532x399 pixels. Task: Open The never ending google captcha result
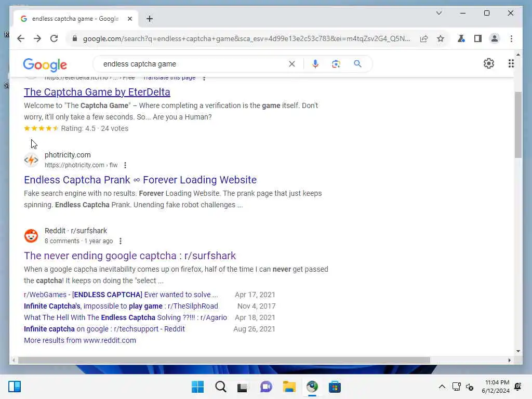[129, 256]
